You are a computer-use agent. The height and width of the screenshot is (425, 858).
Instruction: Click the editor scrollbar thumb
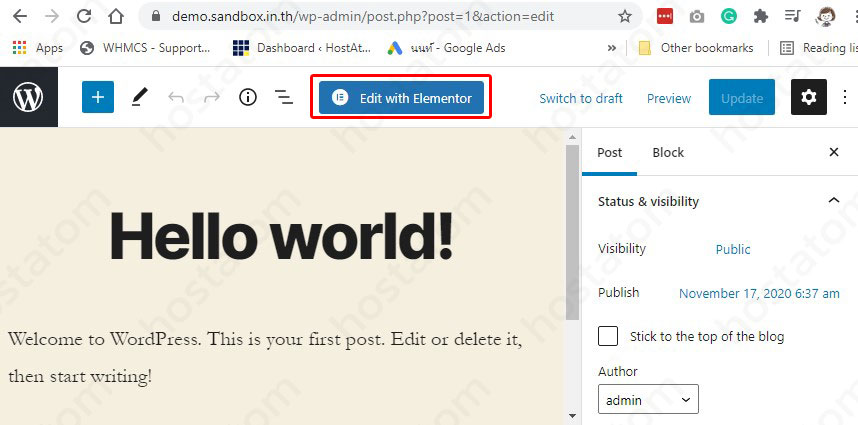pos(572,231)
